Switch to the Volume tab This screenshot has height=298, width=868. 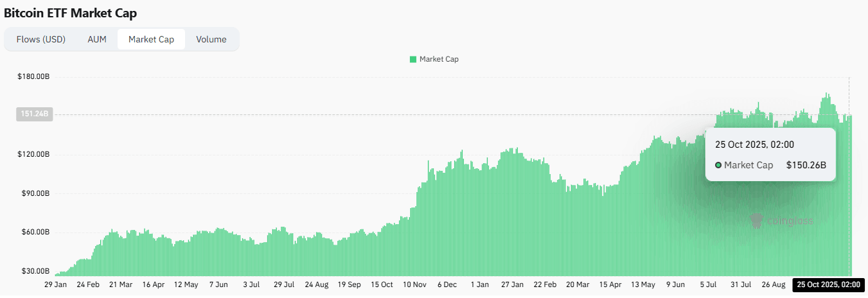pos(211,39)
